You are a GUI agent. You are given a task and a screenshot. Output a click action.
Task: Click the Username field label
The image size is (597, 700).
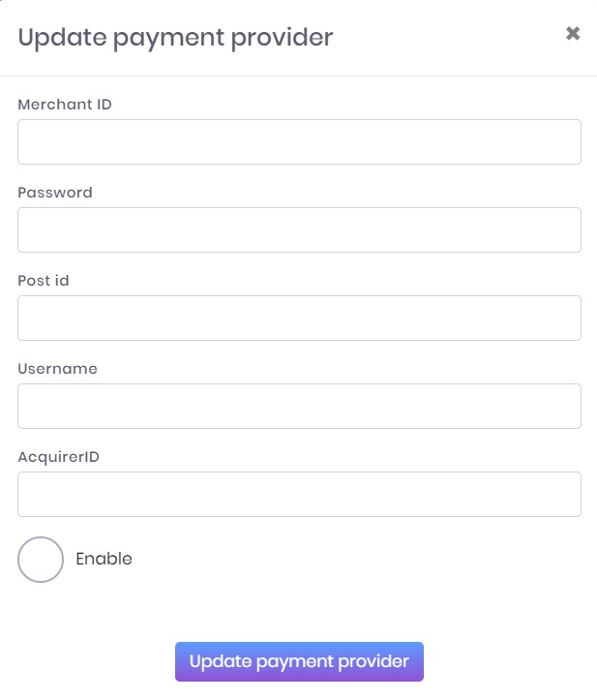[x=57, y=368]
